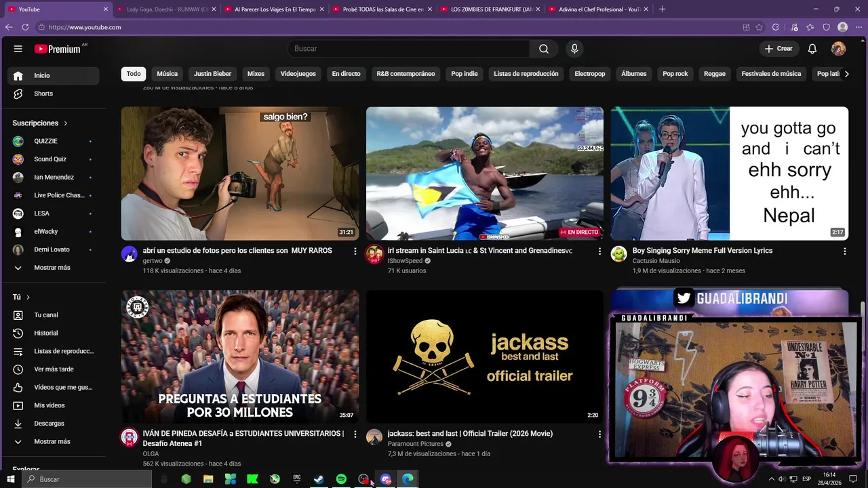
Task: Click the YouTube search input field
Action: 408,49
